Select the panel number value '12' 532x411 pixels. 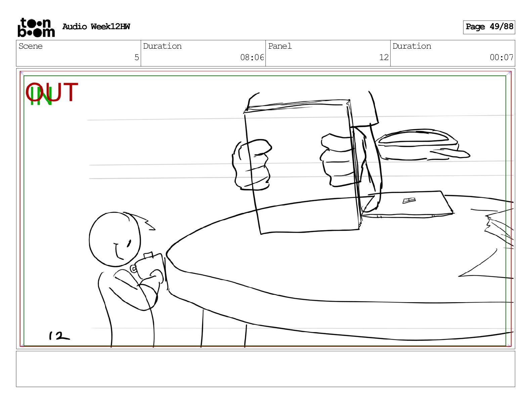point(384,57)
